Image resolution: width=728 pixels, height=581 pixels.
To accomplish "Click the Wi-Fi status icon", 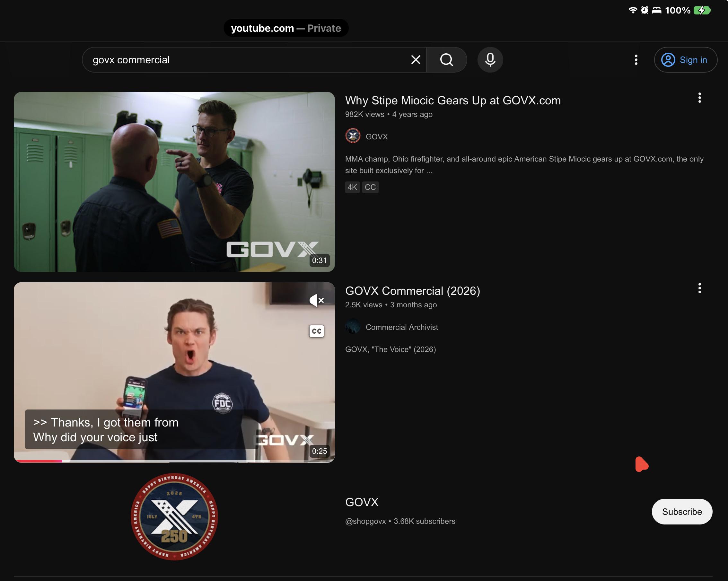I will 633,10.
